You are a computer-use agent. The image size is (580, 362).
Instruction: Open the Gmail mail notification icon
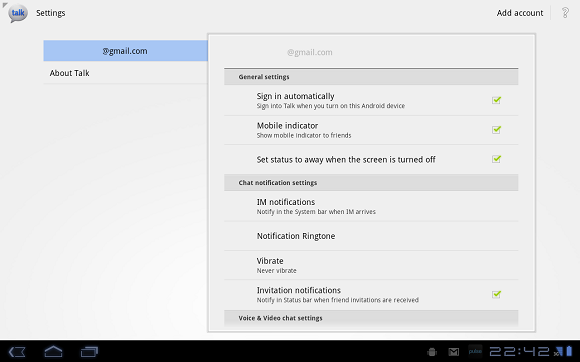[x=453, y=352]
